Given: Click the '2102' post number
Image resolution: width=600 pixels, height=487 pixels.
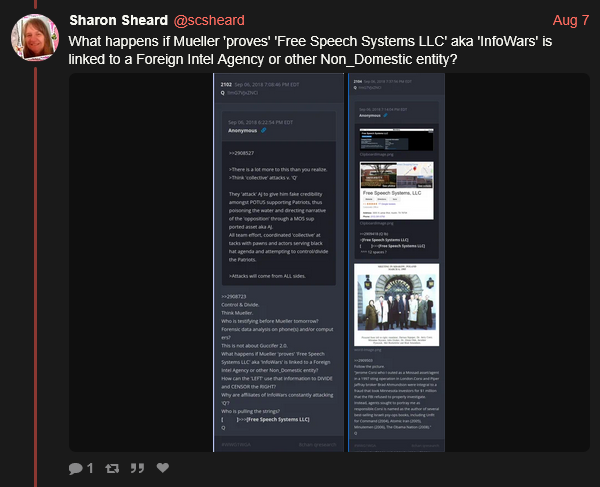Looking at the screenshot, I should (x=226, y=85).
